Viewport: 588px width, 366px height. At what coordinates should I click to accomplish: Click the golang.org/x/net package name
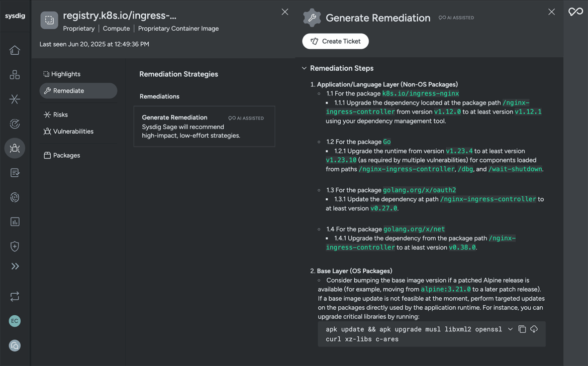pos(414,229)
